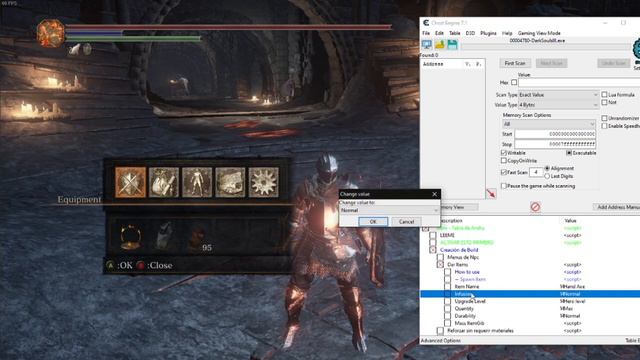Open the Memory Scan Options region dropdown
The height and width of the screenshot is (360, 640).
[x=549, y=124]
